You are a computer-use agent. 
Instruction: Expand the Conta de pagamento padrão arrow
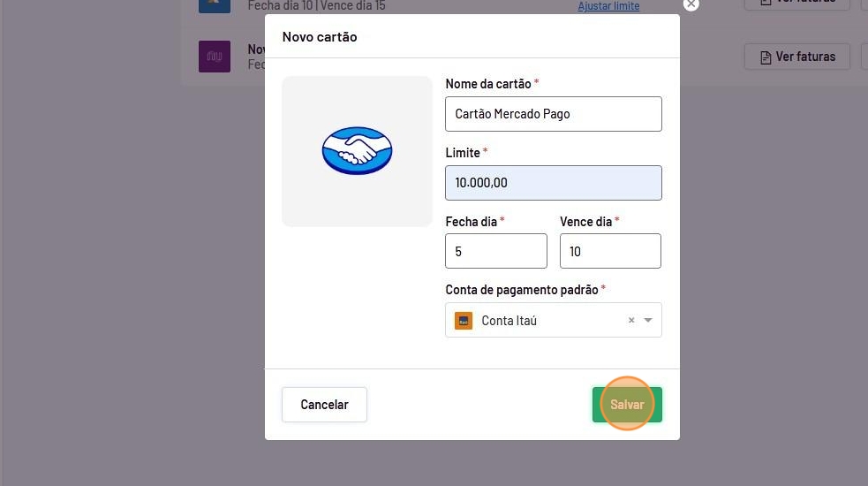tap(649, 321)
